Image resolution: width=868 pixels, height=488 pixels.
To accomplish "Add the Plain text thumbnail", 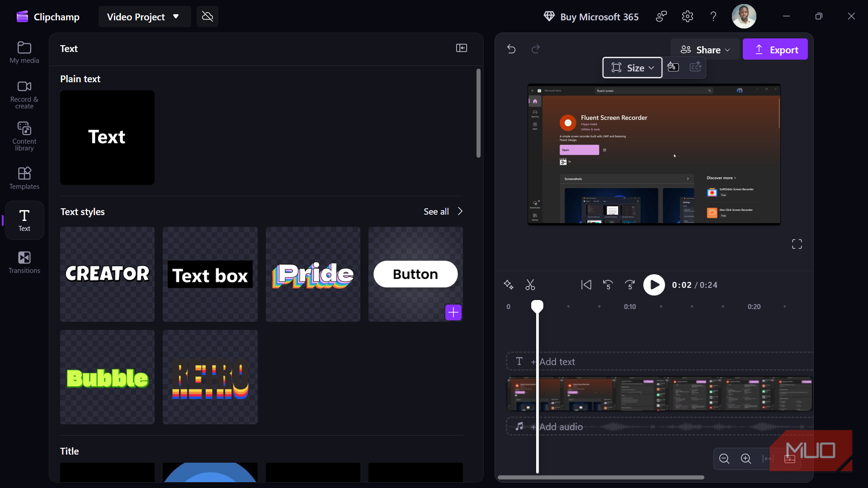I will 107,137.
